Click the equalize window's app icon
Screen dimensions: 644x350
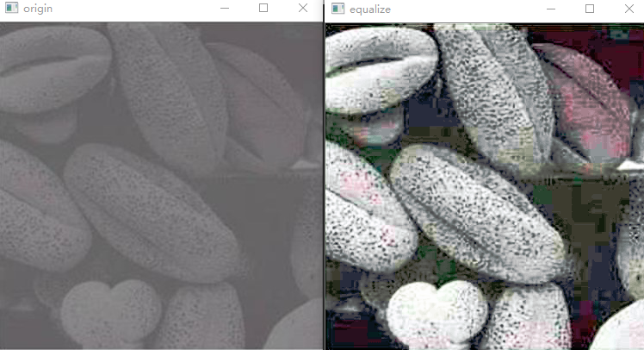coord(337,9)
